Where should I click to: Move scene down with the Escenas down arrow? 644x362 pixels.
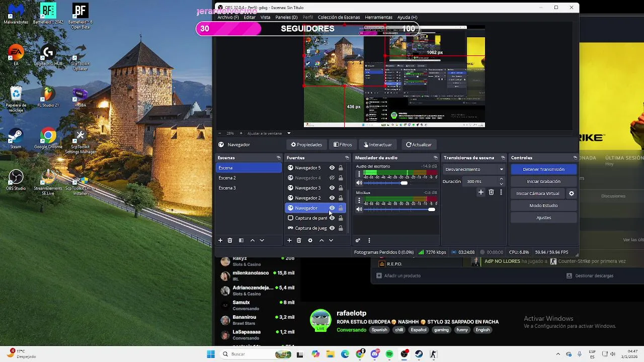pyautogui.click(x=262, y=240)
